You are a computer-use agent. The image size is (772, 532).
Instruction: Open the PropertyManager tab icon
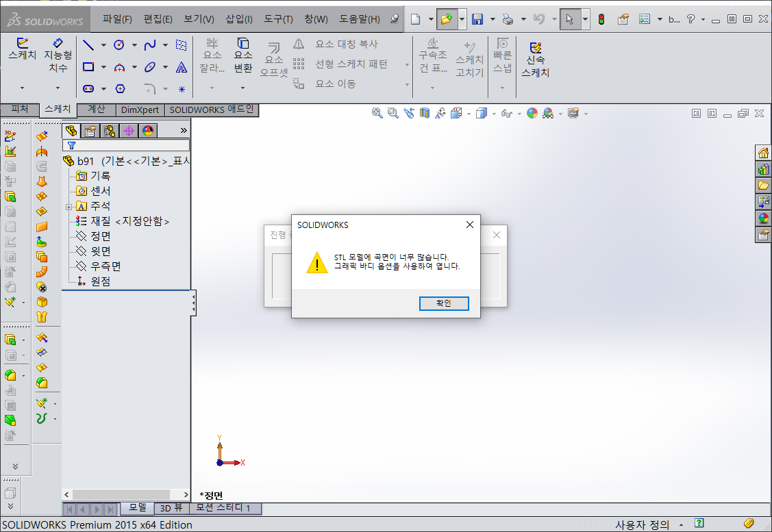pyautogui.click(x=90, y=131)
